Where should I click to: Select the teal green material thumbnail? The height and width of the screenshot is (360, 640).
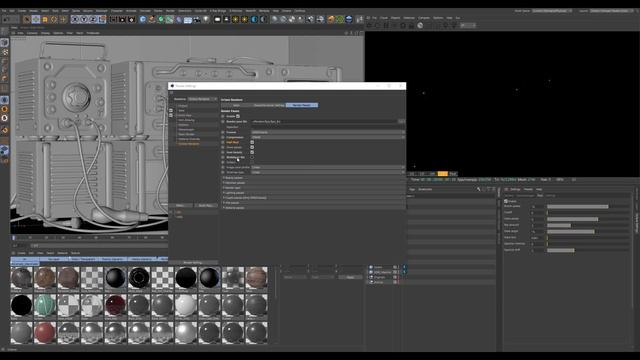click(x=44, y=305)
